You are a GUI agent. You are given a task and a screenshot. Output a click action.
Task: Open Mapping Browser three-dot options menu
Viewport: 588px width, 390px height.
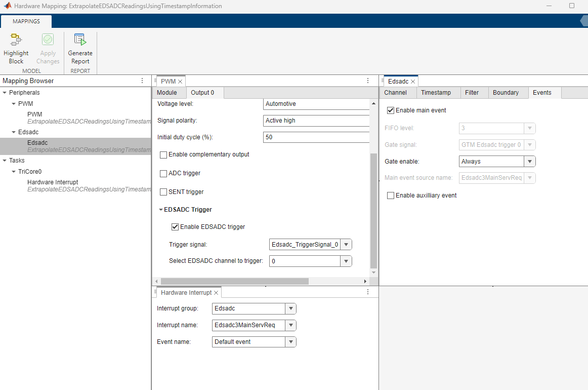pyautogui.click(x=142, y=81)
